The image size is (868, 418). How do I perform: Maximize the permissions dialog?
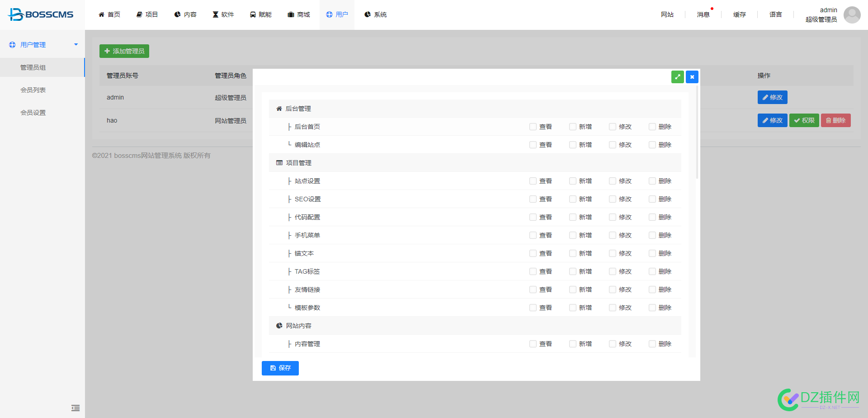[x=678, y=77]
